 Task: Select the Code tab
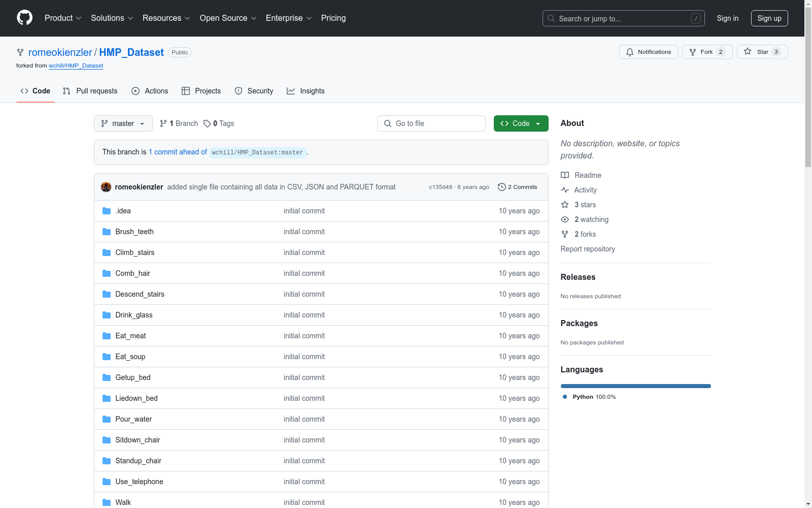pyautogui.click(x=36, y=91)
